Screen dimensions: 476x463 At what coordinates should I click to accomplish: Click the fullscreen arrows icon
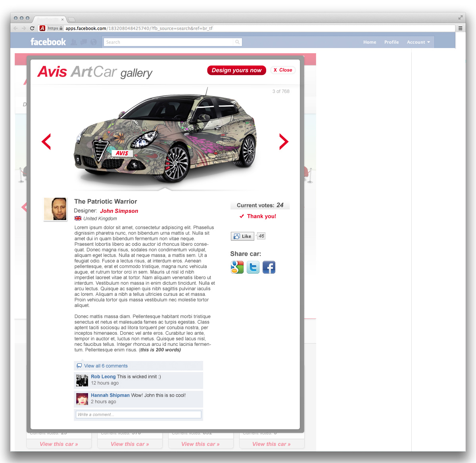point(461,17)
